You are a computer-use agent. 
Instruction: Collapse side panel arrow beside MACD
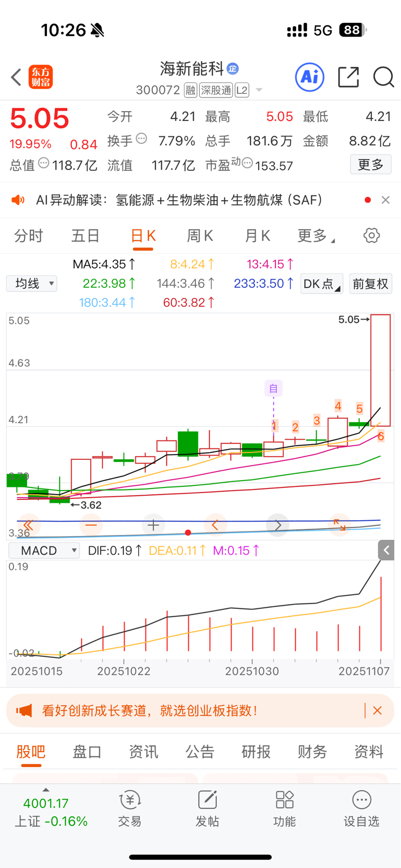386,550
